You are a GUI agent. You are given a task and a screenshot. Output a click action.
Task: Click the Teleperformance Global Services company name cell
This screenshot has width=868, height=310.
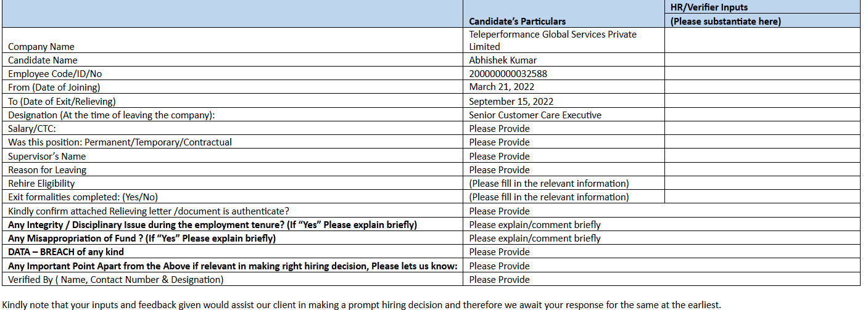pos(552,40)
